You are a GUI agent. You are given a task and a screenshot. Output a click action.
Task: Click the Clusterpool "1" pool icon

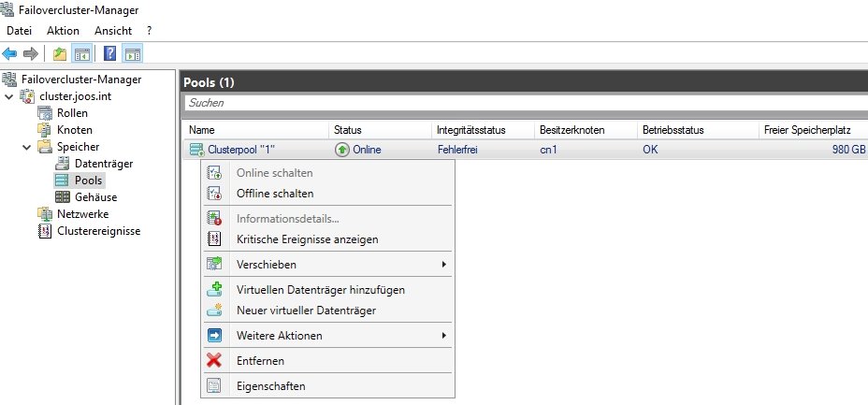click(196, 150)
